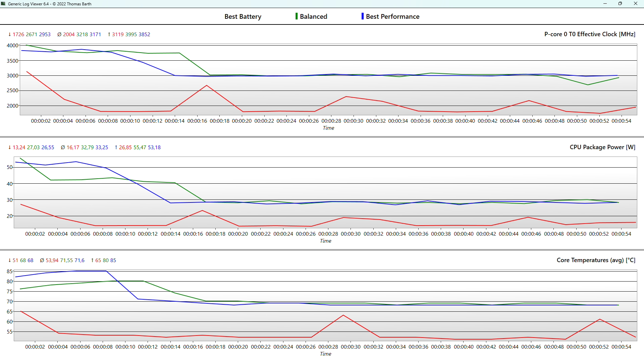Screen dimensions: 644x362
Task: Click the CPU Package Power [W] title
Action: click(x=602, y=147)
